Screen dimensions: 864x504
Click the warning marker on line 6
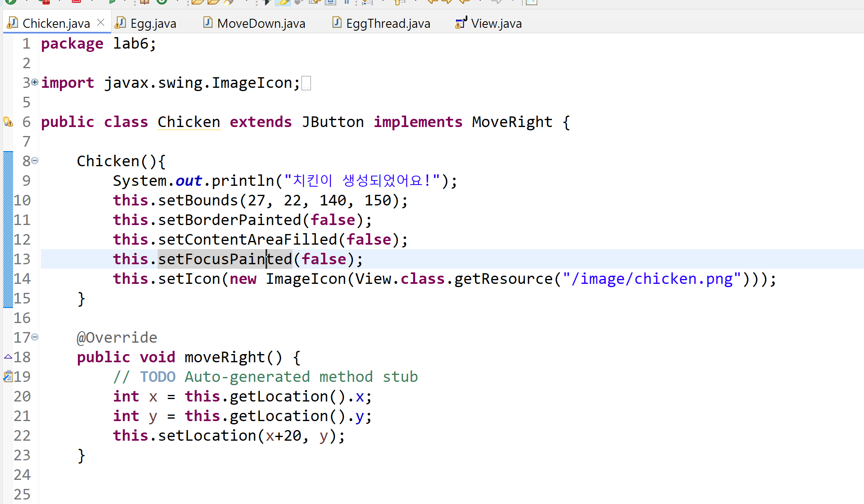click(8, 122)
